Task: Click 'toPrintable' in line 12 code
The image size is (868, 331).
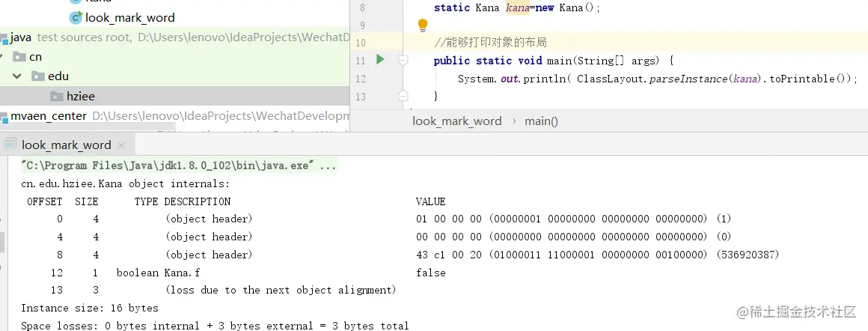Action: 804,79
